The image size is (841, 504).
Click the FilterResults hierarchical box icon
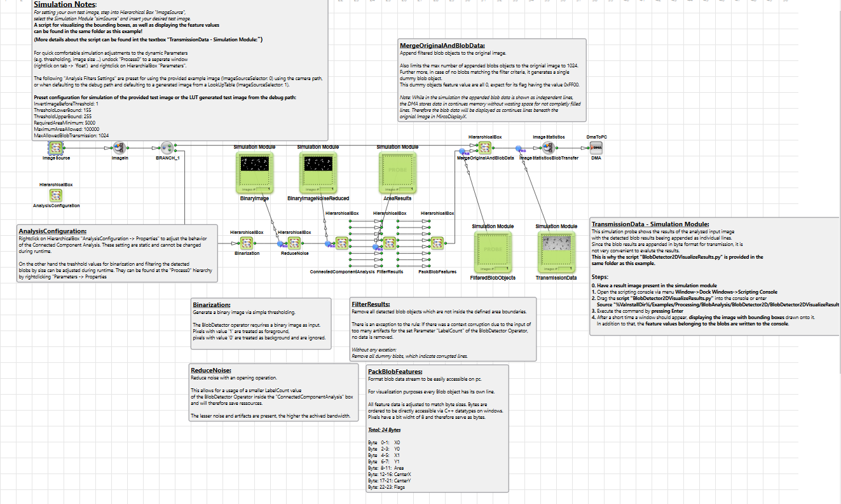[390, 243]
